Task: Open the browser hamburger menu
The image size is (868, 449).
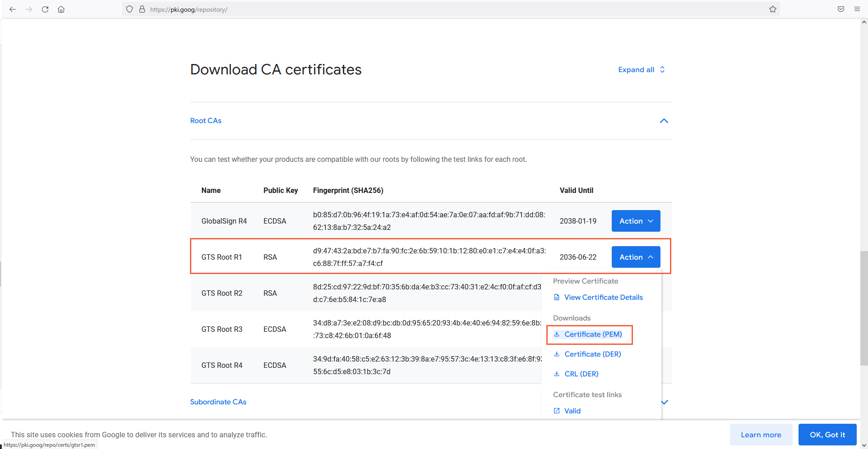Action: 857,9
